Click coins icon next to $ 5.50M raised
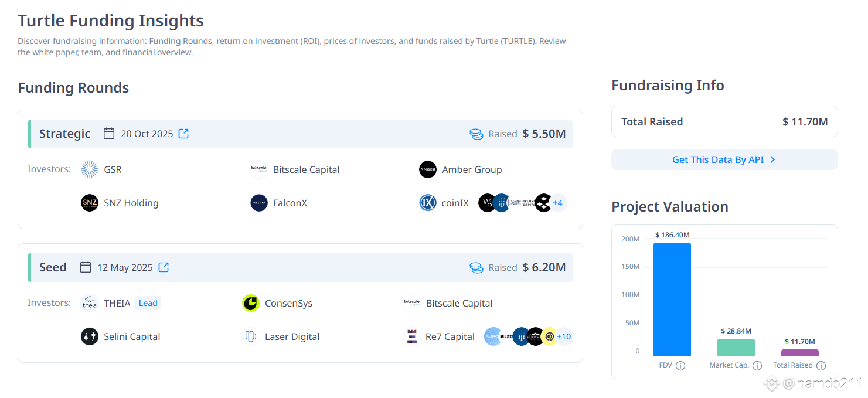Screen dimensions: 868x398 point(476,134)
